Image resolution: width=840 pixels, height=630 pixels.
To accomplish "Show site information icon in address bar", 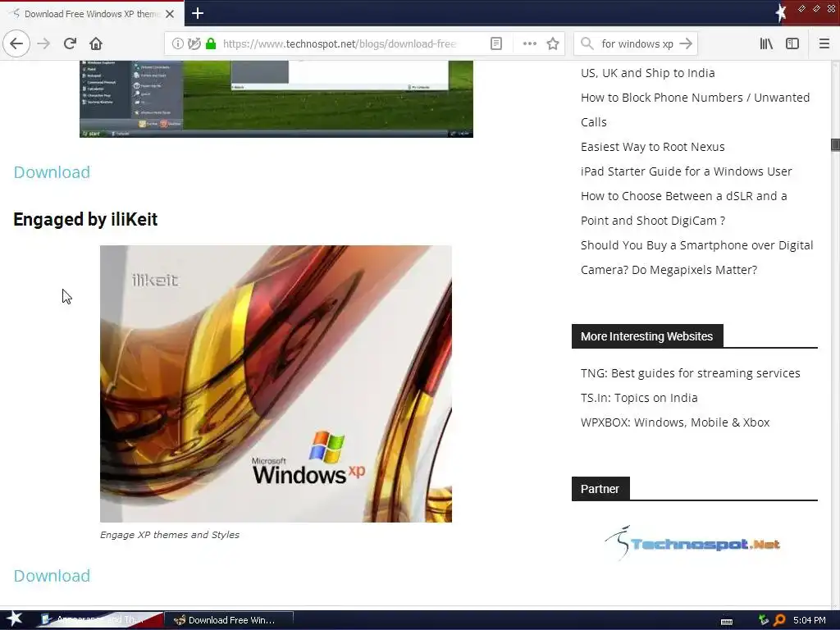I will (177, 44).
